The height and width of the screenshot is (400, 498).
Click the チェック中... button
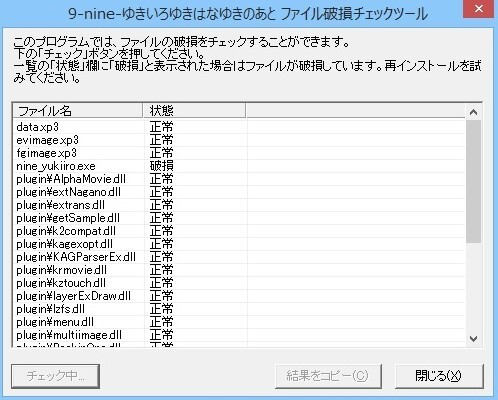(55, 376)
